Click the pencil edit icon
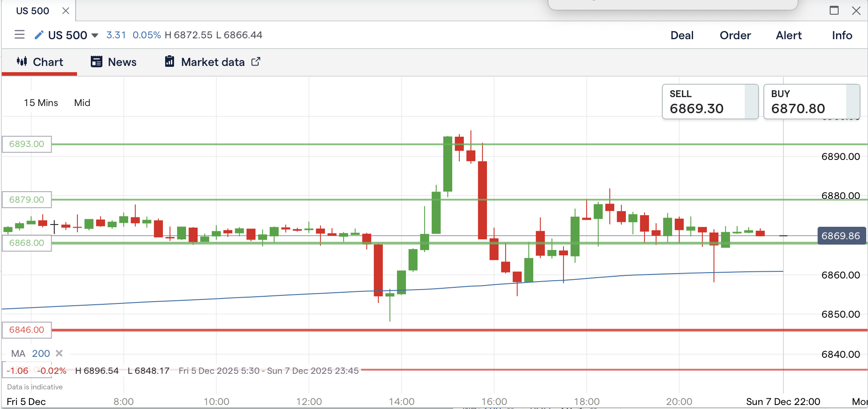868x409 pixels. point(39,35)
